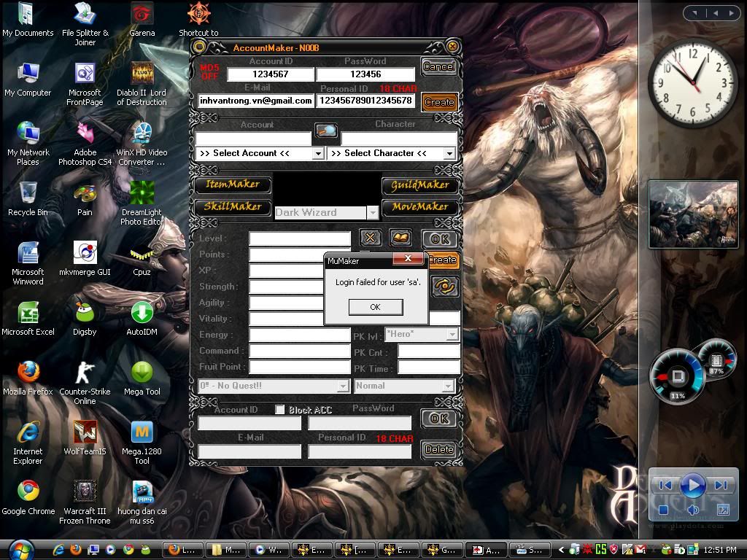
Task: Open Microsoft Excel desktop shortcut
Action: pyautogui.click(x=28, y=319)
